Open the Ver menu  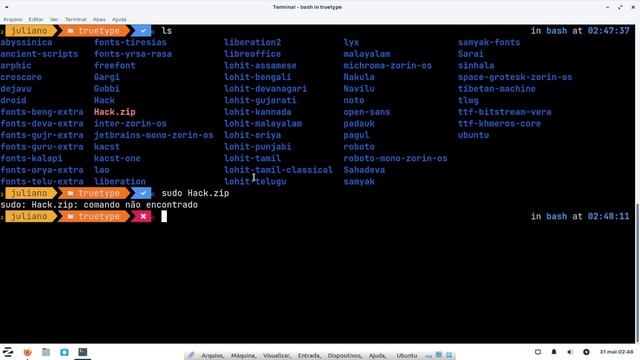(54, 19)
